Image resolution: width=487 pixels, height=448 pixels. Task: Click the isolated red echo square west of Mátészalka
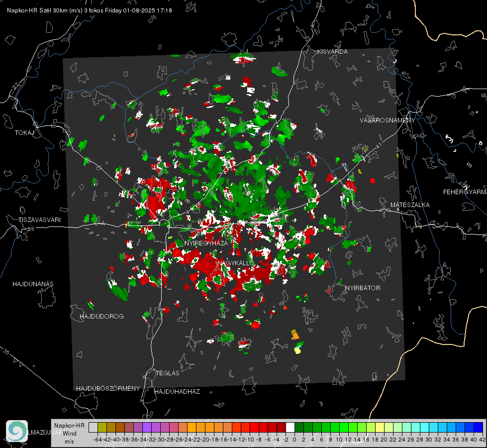[x=373, y=181]
